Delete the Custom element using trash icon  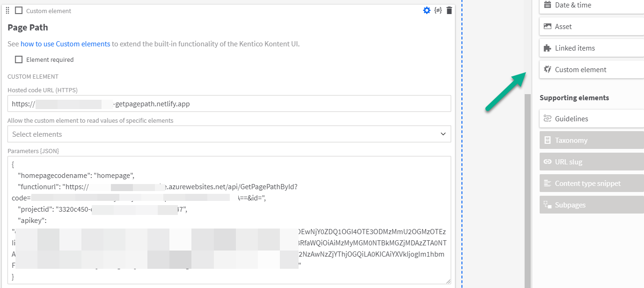pyautogui.click(x=449, y=10)
